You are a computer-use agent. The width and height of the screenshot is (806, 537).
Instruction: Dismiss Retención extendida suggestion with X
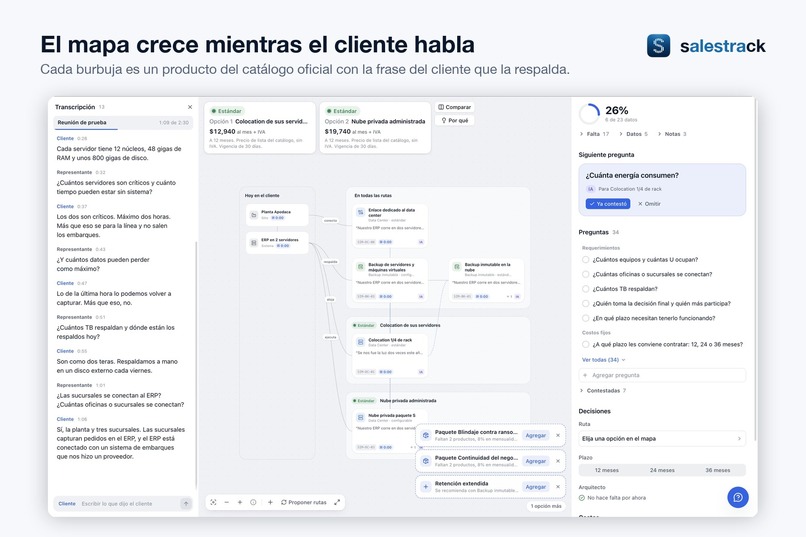[558, 487]
